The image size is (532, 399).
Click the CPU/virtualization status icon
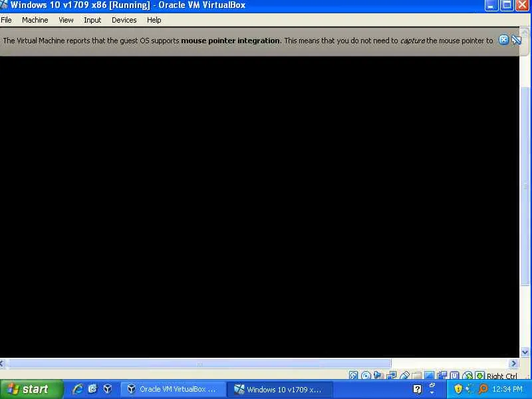pos(455,375)
